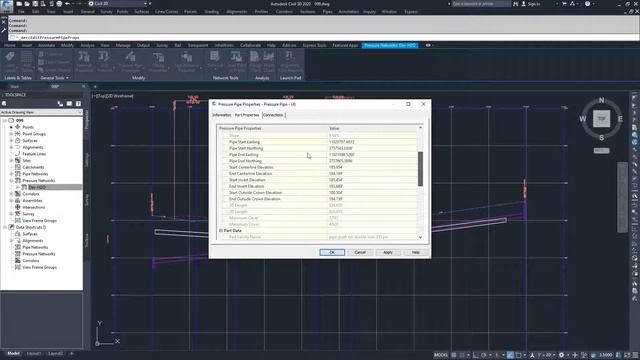Open the Help question mark icon
Viewport: 640px width, 360px height.
tap(587, 4)
